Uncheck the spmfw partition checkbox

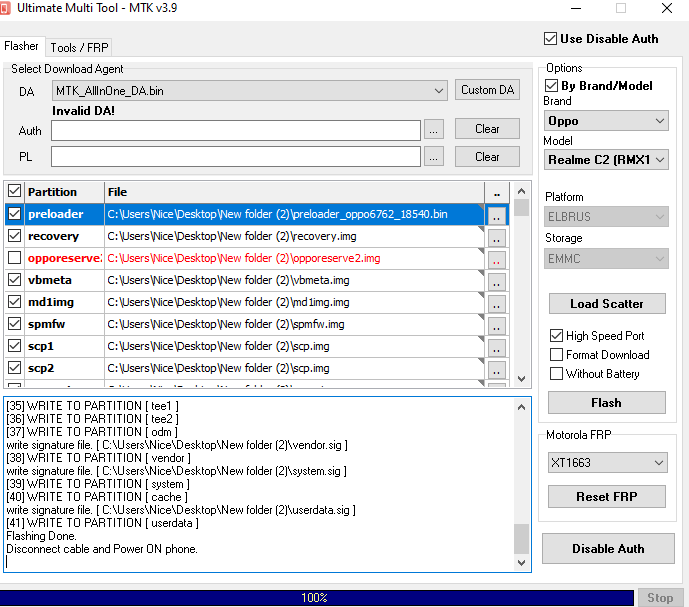pos(15,324)
